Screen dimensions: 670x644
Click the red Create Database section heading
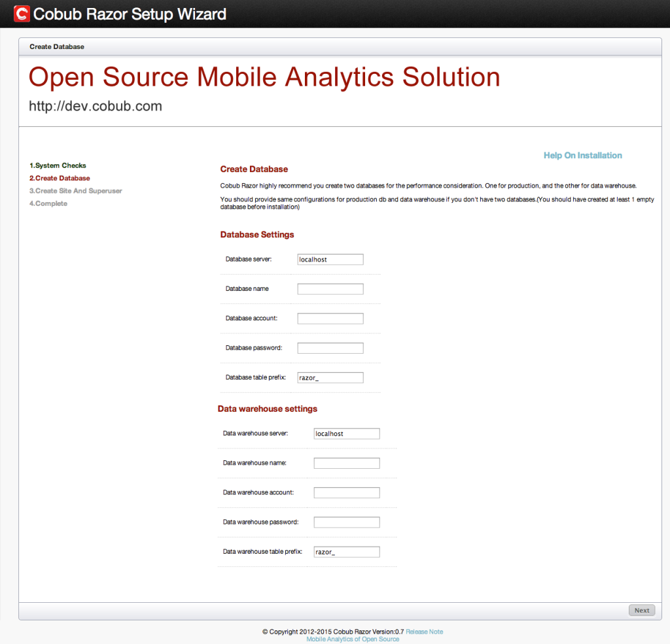[254, 169]
